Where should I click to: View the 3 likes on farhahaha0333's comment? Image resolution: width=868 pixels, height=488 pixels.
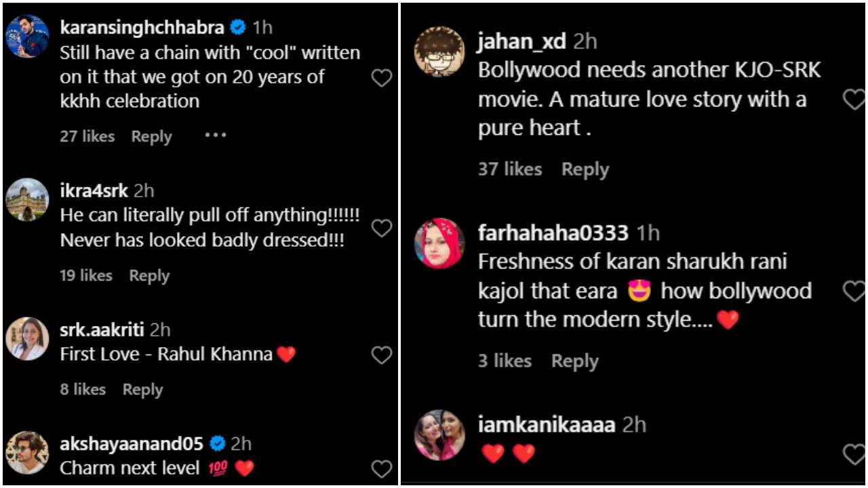click(505, 361)
